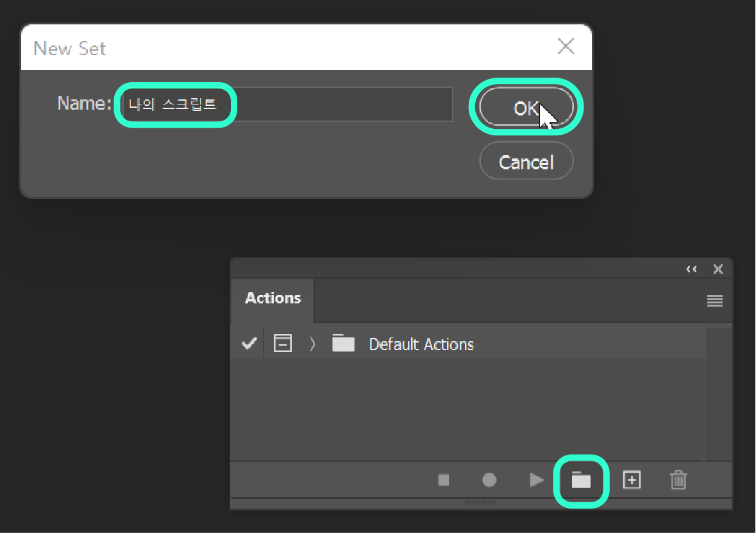The image size is (756, 533).
Task: Toggle the Default Actions checkmark
Action: [x=249, y=344]
